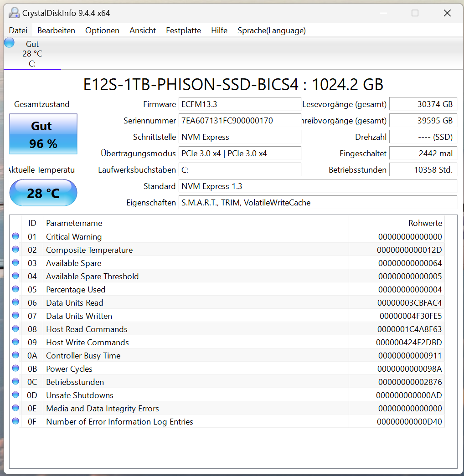
Task: Click raw value 00000004F30FE5
Action: (411, 316)
